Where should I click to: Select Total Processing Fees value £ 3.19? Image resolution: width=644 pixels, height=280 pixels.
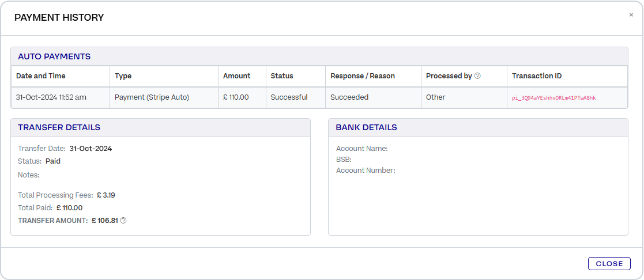[x=106, y=195]
